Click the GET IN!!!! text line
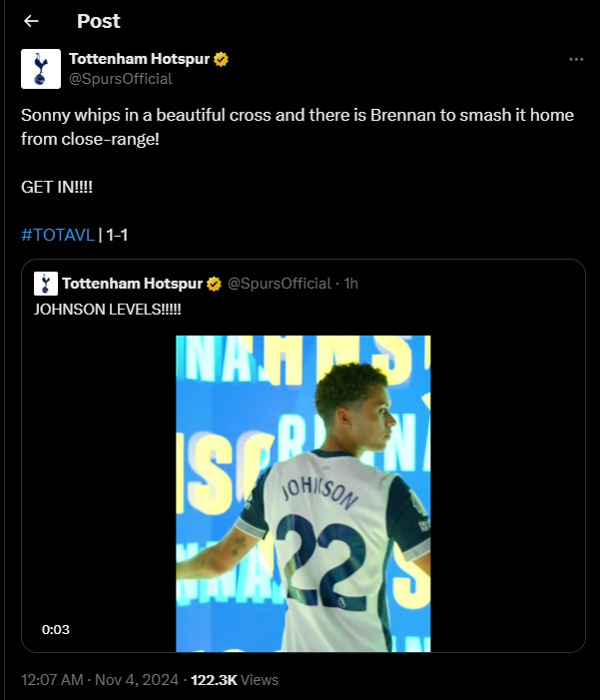This screenshot has height=700, width=600. point(57,187)
